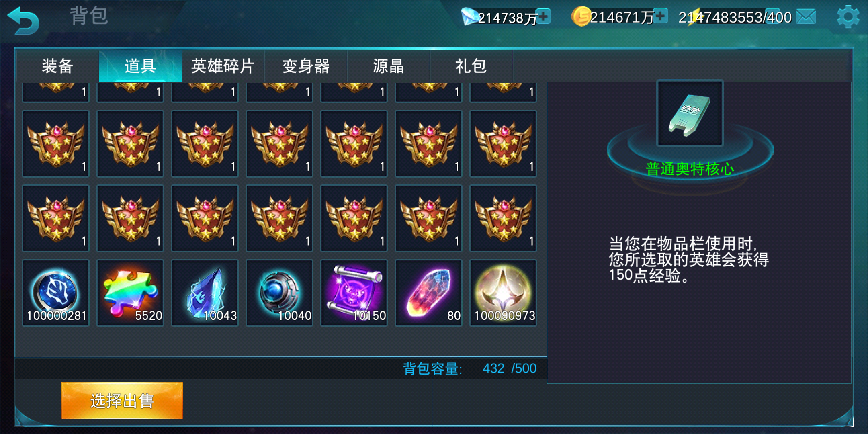The image size is (868, 434).
Task: Select the blue crystal item 10043
Action: [205, 293]
